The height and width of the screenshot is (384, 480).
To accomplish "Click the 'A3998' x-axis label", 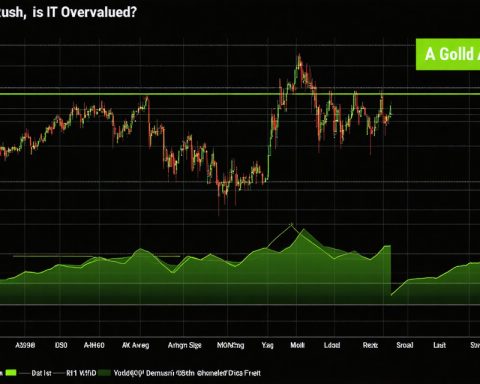I will coord(25,345).
